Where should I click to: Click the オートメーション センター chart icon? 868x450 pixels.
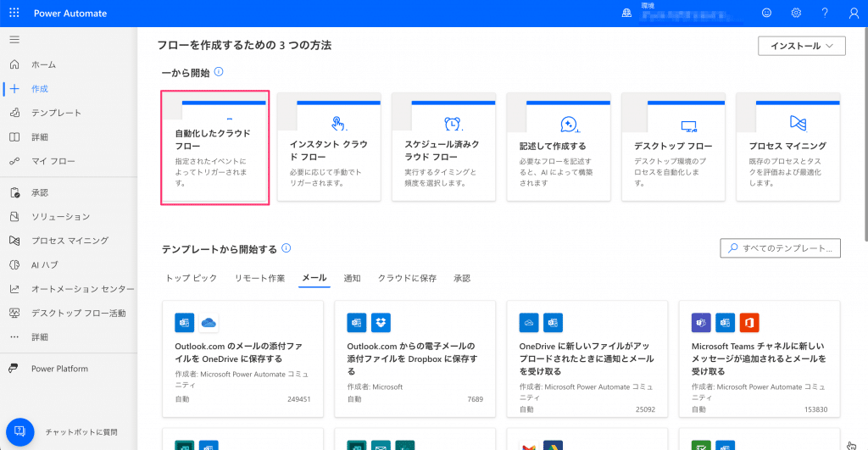14,289
